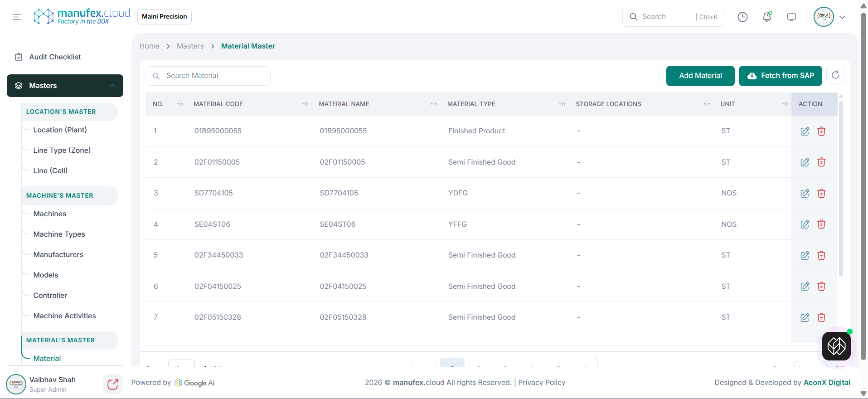This screenshot has width=868, height=399.
Task: Edit material SE04ST06 with pencil icon
Action: (x=805, y=224)
